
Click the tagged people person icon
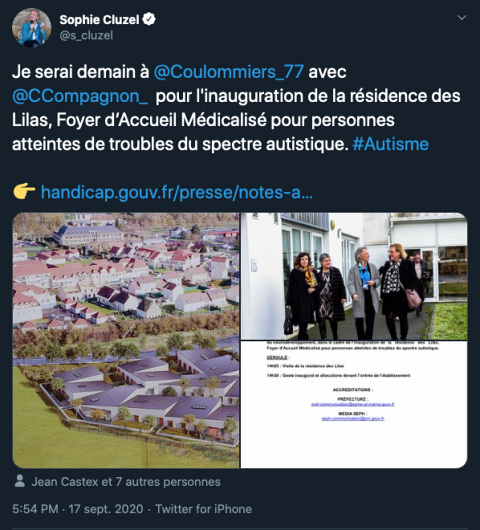tap(20, 481)
